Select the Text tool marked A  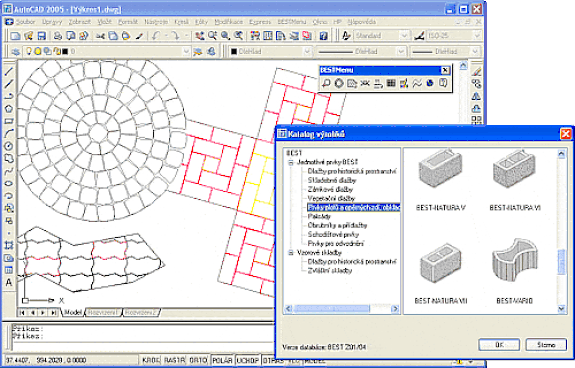click(9, 282)
